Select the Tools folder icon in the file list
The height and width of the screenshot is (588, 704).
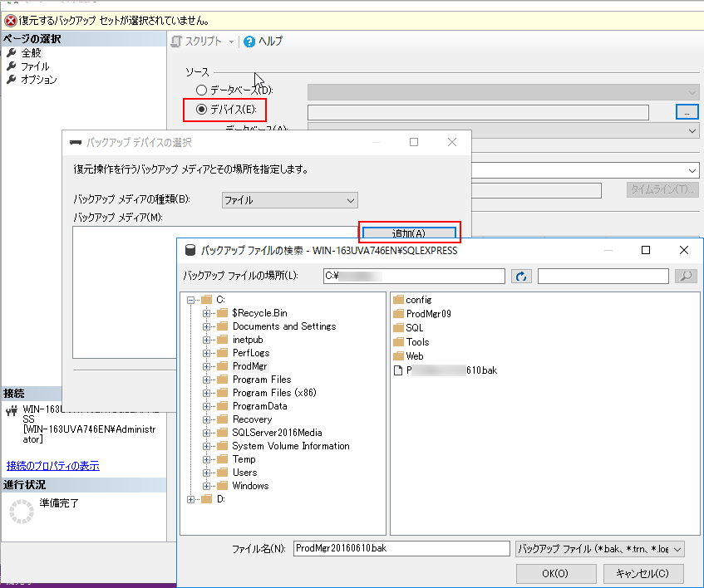(x=398, y=342)
